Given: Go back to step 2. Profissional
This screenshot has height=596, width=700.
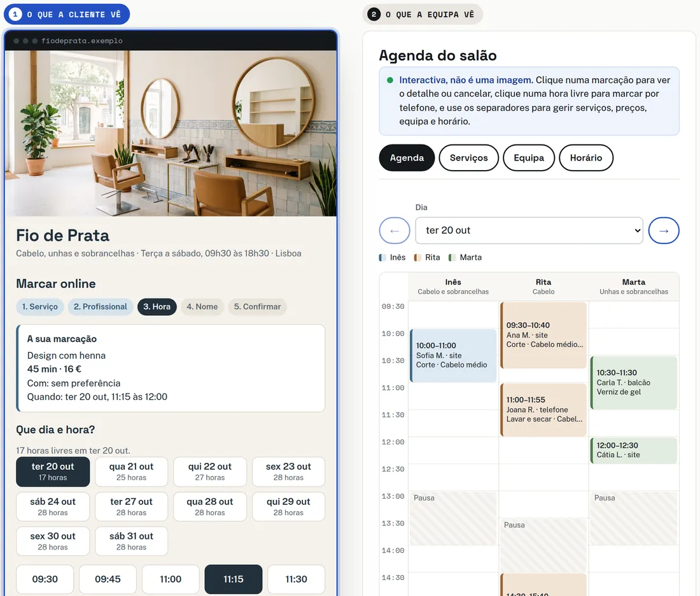Looking at the screenshot, I should pos(101,306).
